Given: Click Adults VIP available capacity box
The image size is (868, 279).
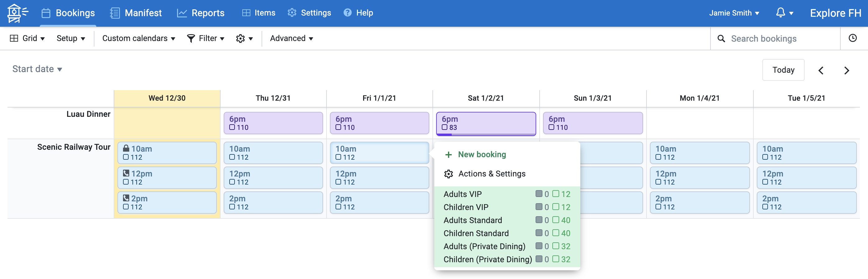Looking at the screenshot, I should click(556, 194).
